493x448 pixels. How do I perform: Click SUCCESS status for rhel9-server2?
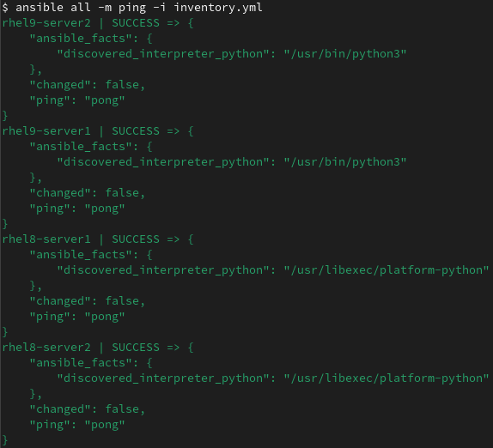pyautogui.click(x=136, y=23)
